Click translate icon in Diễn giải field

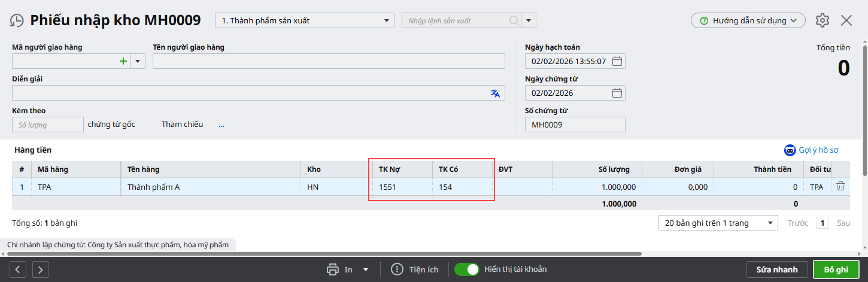[495, 93]
